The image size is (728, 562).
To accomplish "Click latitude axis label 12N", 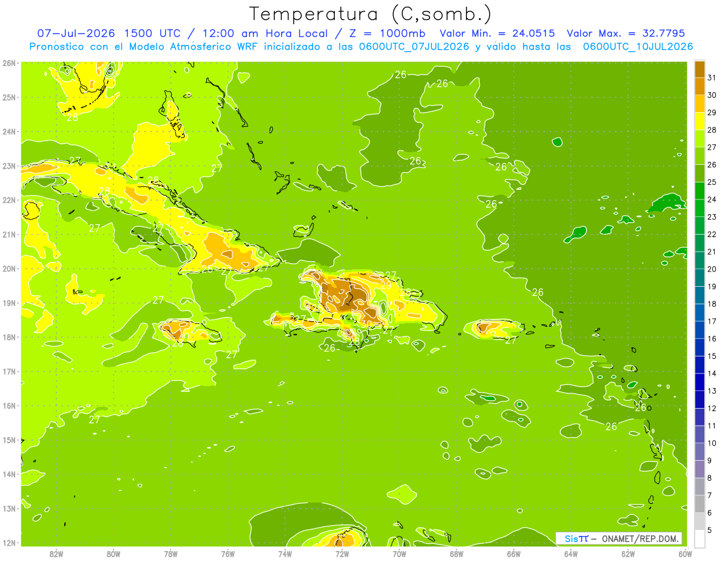I will point(9,543).
